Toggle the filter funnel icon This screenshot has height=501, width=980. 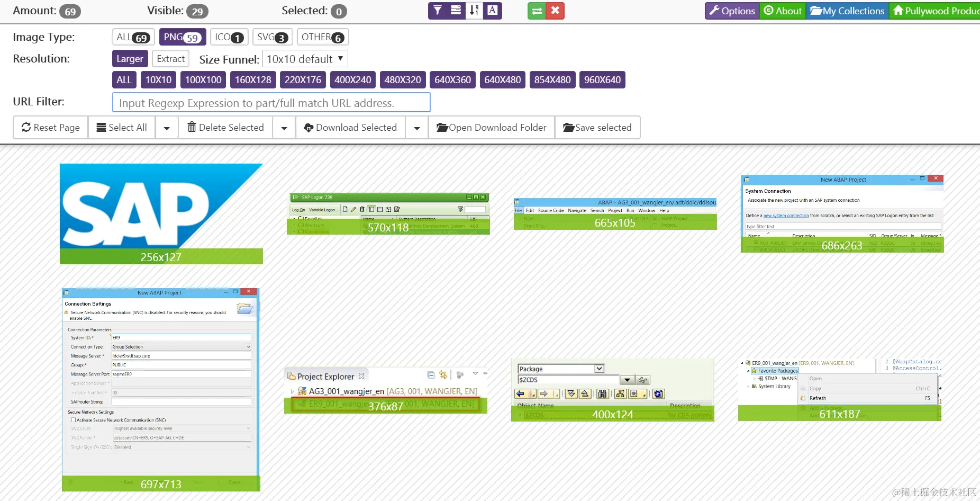438,11
